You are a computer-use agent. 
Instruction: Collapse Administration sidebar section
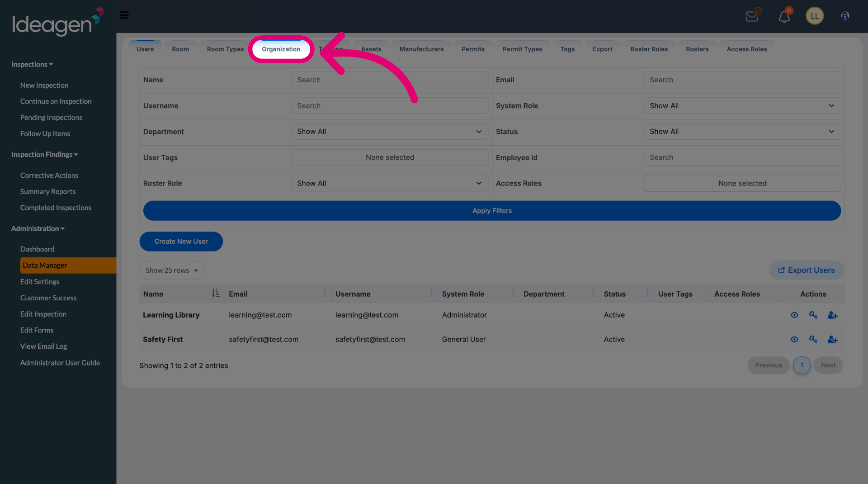click(x=38, y=229)
